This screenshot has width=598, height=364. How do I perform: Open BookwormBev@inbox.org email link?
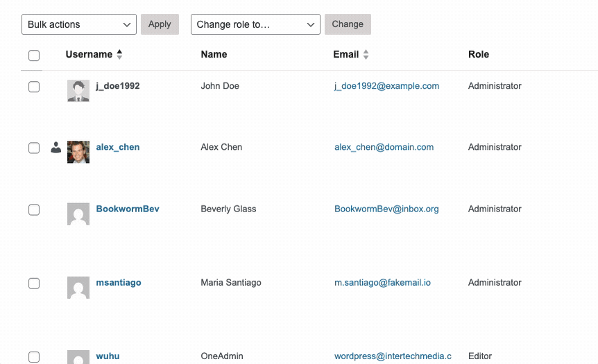pyautogui.click(x=386, y=209)
